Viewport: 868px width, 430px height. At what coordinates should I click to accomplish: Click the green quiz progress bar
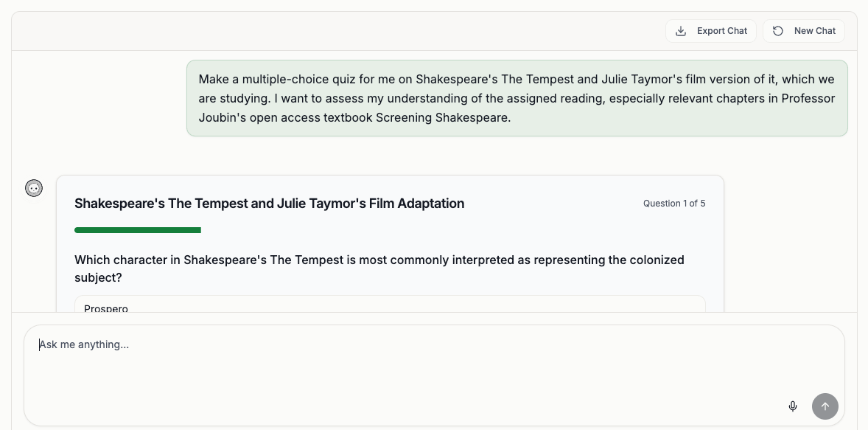pyautogui.click(x=138, y=230)
